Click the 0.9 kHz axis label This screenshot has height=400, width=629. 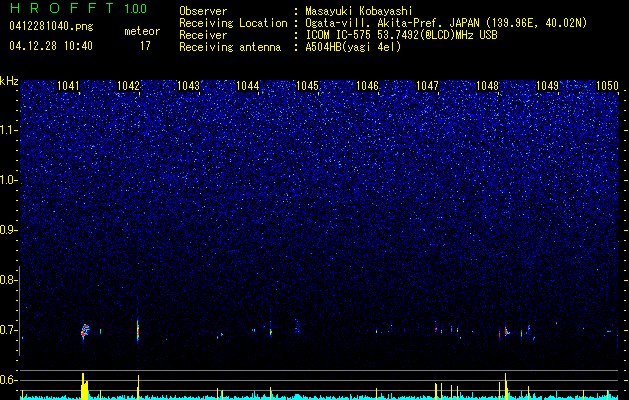[8, 230]
